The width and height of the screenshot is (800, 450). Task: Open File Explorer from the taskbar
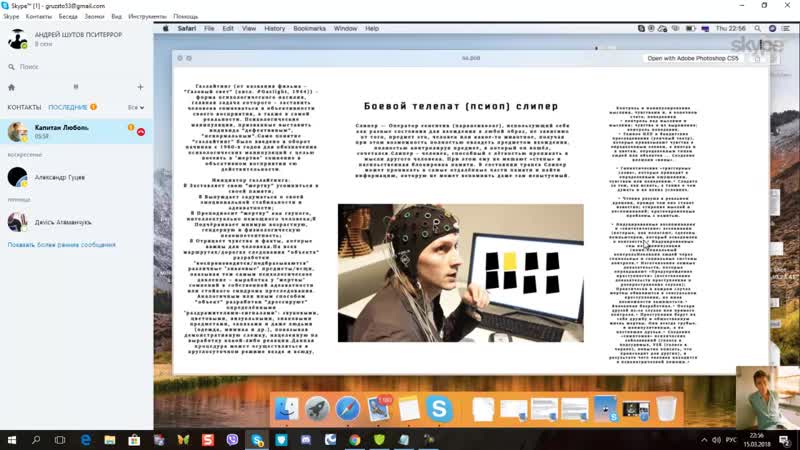(x=110, y=440)
